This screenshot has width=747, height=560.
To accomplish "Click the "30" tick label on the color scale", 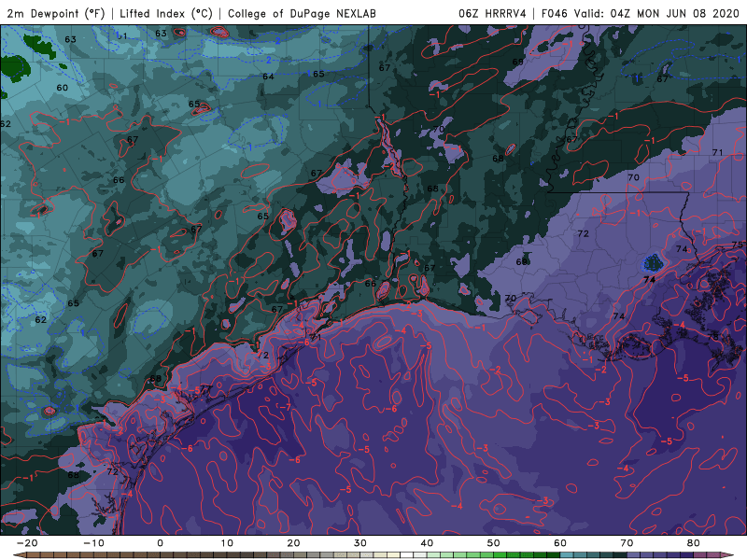I will (x=360, y=543).
